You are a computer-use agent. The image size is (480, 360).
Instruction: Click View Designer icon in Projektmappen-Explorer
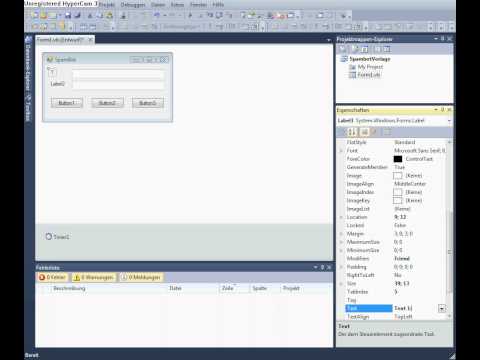pyautogui.click(x=387, y=49)
